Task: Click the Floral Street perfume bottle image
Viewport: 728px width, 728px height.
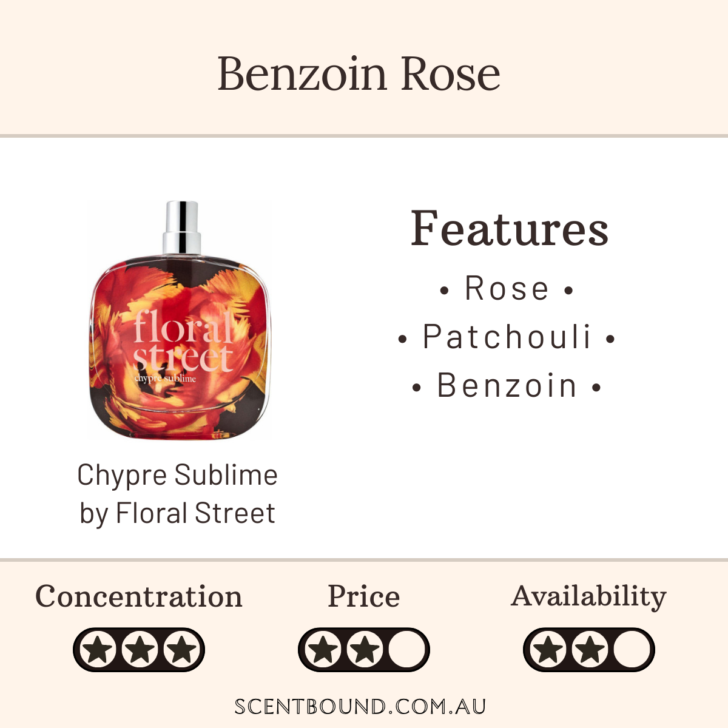Action: (180, 346)
